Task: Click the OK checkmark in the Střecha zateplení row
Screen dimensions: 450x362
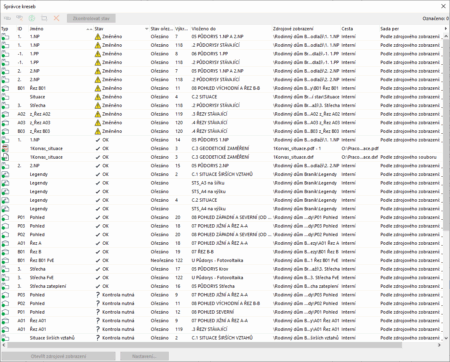Action: point(98,286)
